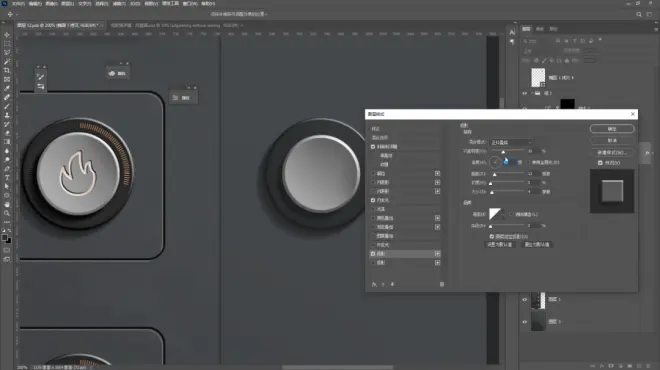The width and height of the screenshot is (660, 370).
Task: Click the foreground color swatch in toolbar
Action: [5, 238]
